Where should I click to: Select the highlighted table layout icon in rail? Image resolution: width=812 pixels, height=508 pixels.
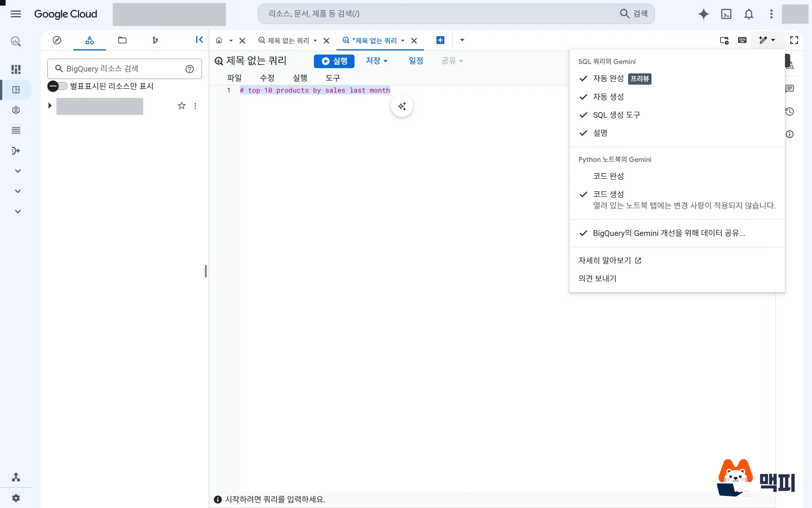click(x=16, y=90)
